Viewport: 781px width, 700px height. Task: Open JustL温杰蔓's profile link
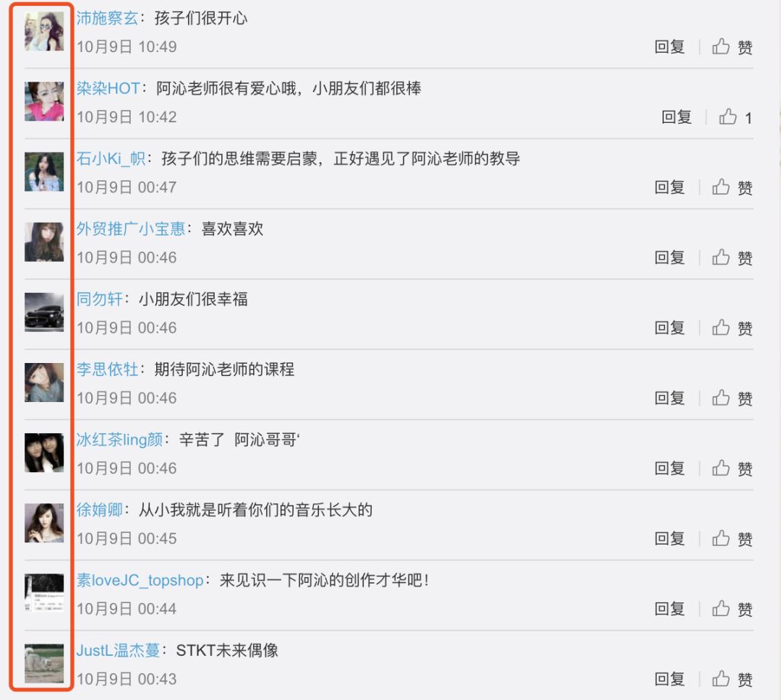(118, 650)
